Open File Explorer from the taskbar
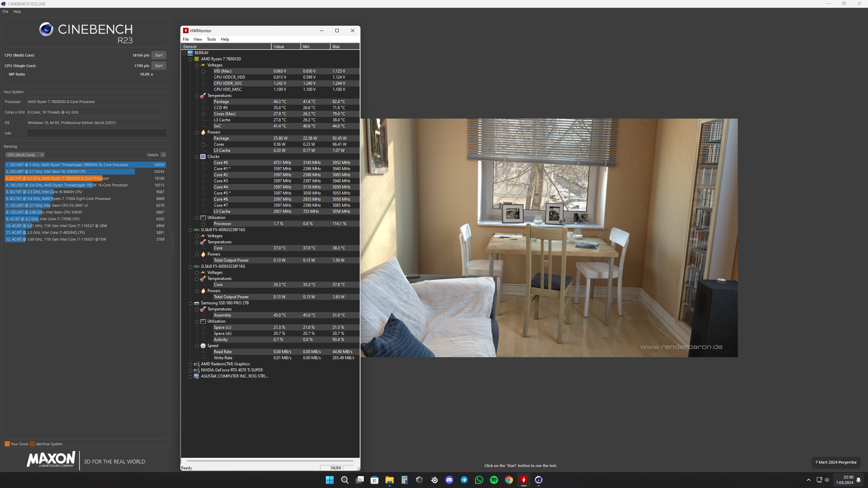Viewport: 868px width, 488px height. click(x=389, y=480)
